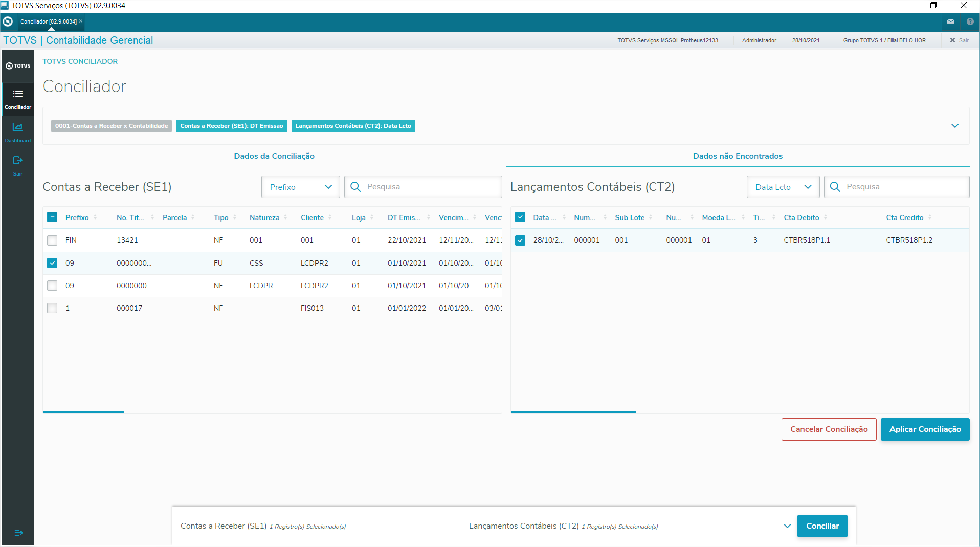Expand the selected records summary chevron
Viewport: 980px width, 547px height.
click(787, 526)
